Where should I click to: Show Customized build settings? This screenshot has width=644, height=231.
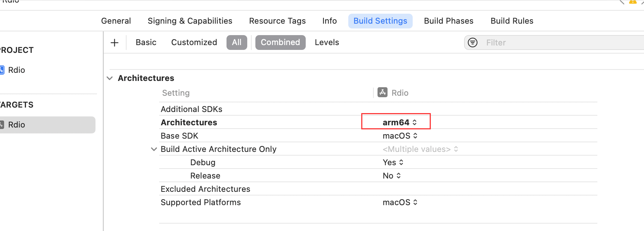click(194, 43)
